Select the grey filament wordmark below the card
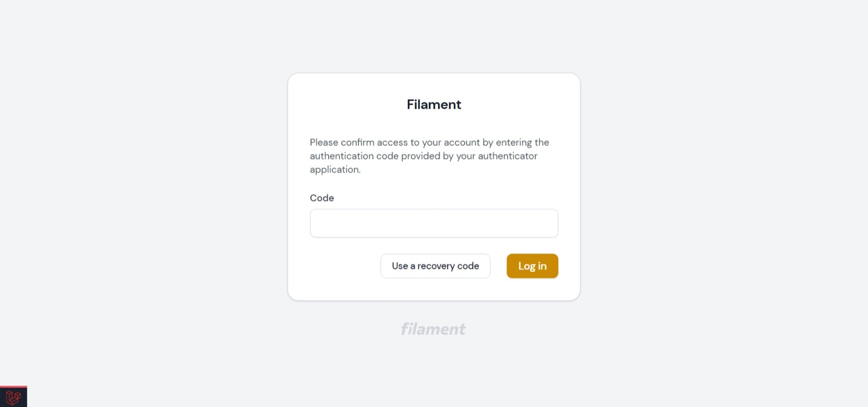Image resolution: width=868 pixels, height=407 pixels. pos(433,329)
